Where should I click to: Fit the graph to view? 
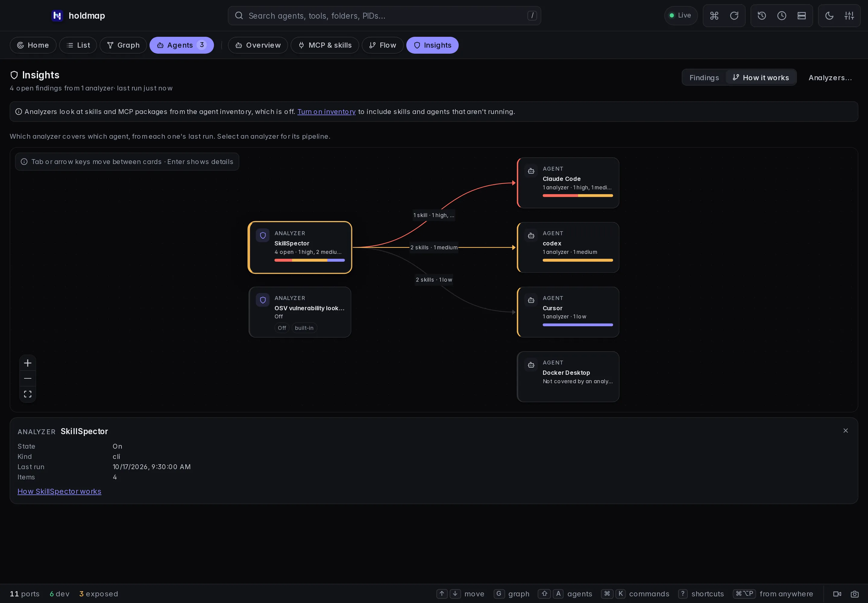27,394
